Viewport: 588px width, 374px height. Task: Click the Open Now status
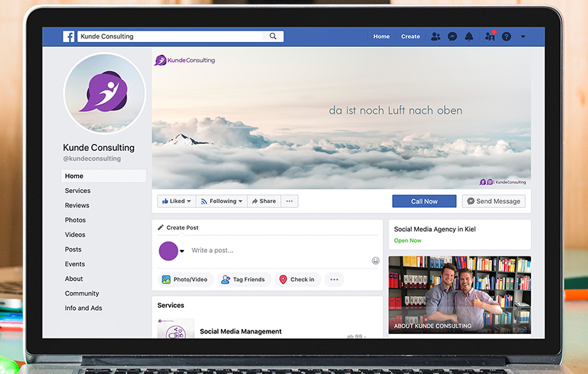[408, 241]
